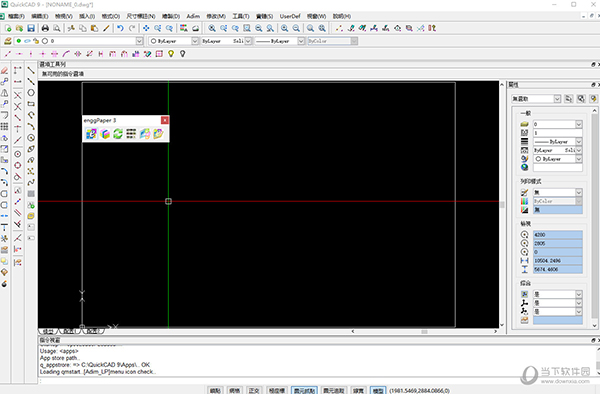The height and width of the screenshot is (394, 600).
Task: Click the enggPaper grid table icon
Action: pyautogui.click(x=131, y=134)
